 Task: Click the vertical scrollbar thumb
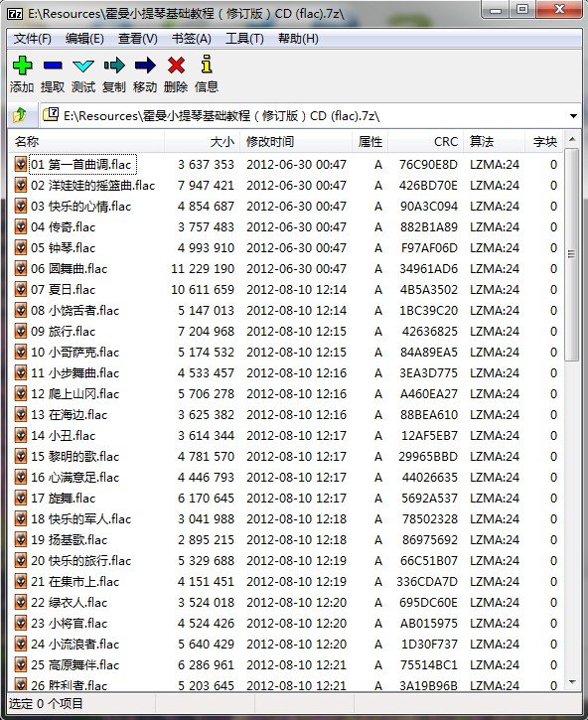pos(571,254)
